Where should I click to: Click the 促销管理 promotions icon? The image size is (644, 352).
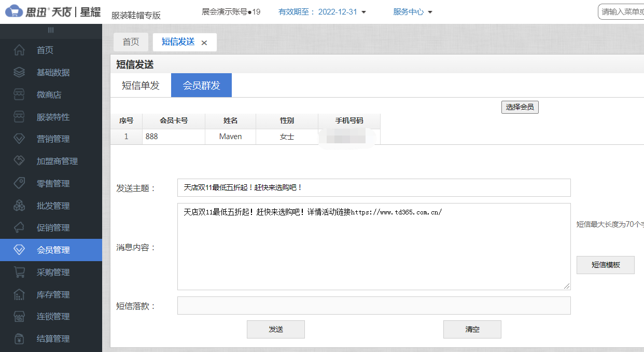tap(20, 227)
